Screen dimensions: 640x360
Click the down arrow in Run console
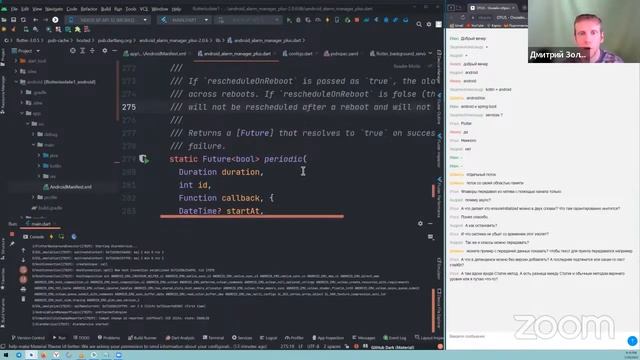pos(23,260)
